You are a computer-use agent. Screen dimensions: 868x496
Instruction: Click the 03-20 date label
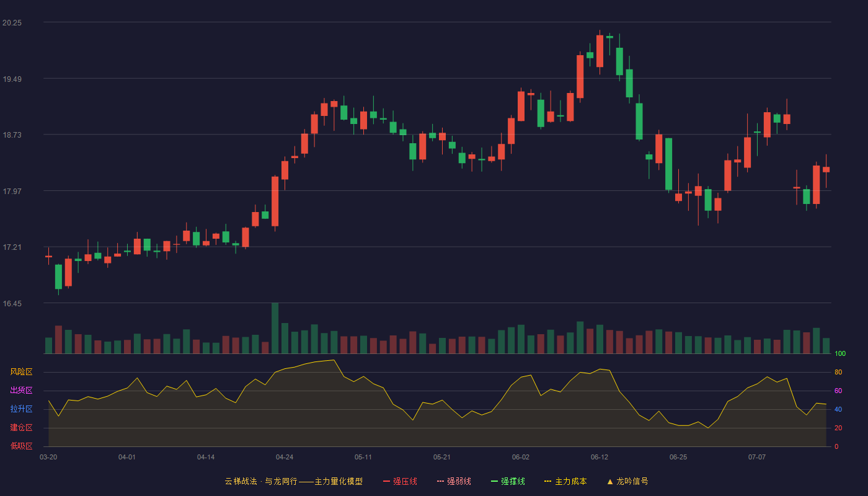(x=48, y=457)
